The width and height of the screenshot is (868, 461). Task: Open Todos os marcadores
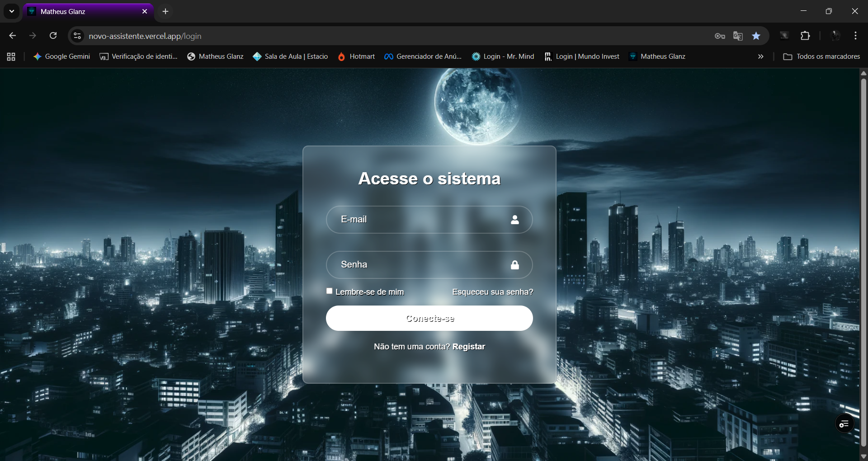(827, 56)
